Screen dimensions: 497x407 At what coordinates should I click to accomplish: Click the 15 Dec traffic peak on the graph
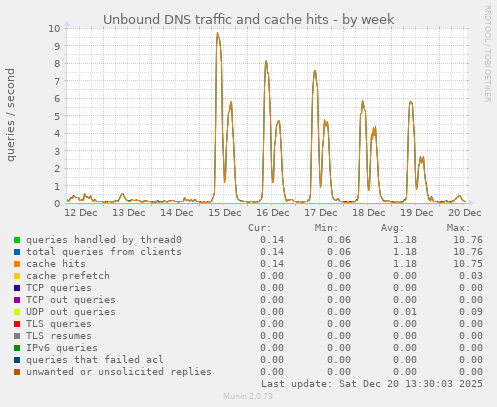(x=218, y=34)
